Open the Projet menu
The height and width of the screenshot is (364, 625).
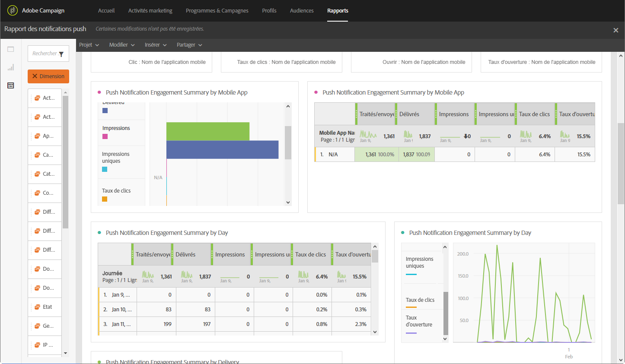pos(89,45)
